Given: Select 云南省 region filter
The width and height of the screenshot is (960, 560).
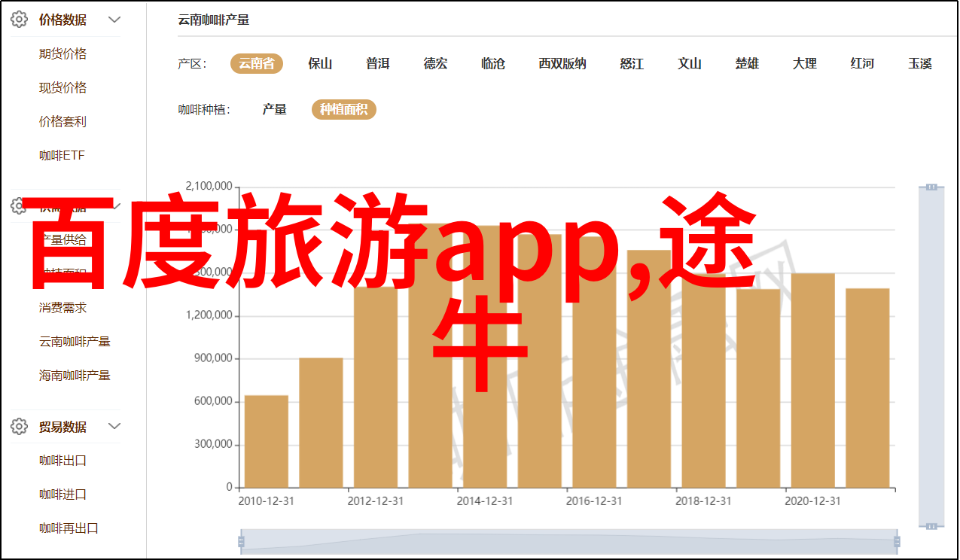Looking at the screenshot, I should coord(257,64).
